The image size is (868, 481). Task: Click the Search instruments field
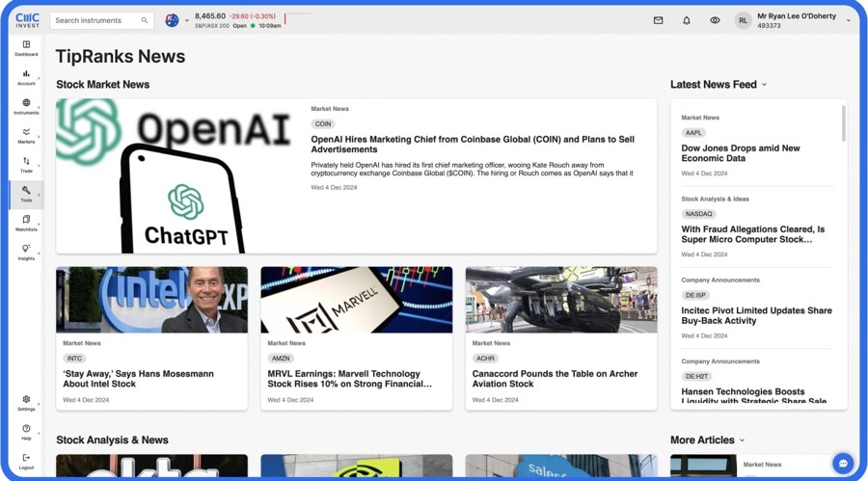95,20
